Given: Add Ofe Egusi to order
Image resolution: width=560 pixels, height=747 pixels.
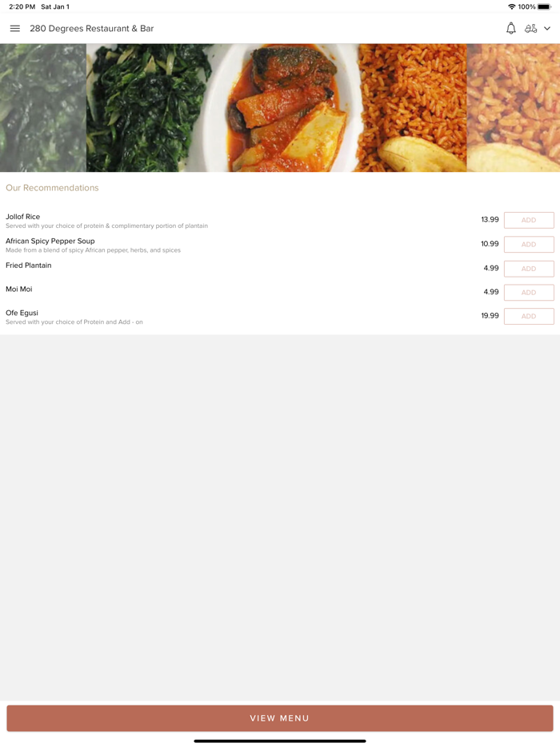Looking at the screenshot, I should 529,317.
